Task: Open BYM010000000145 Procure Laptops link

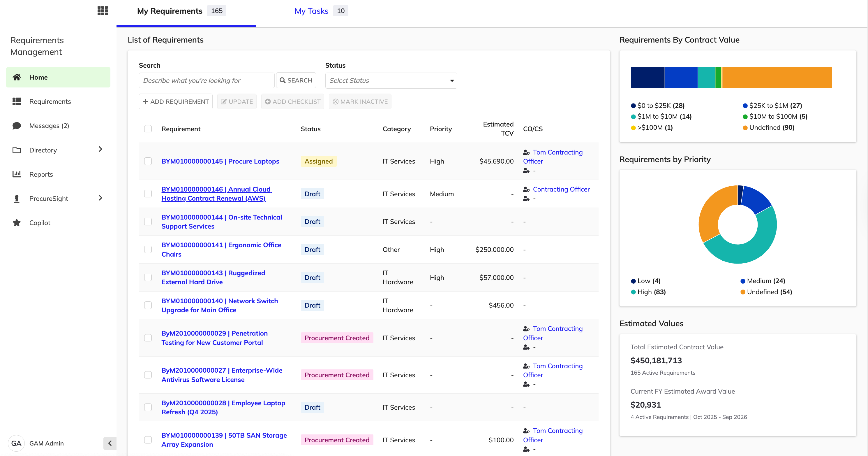Action: pos(220,161)
